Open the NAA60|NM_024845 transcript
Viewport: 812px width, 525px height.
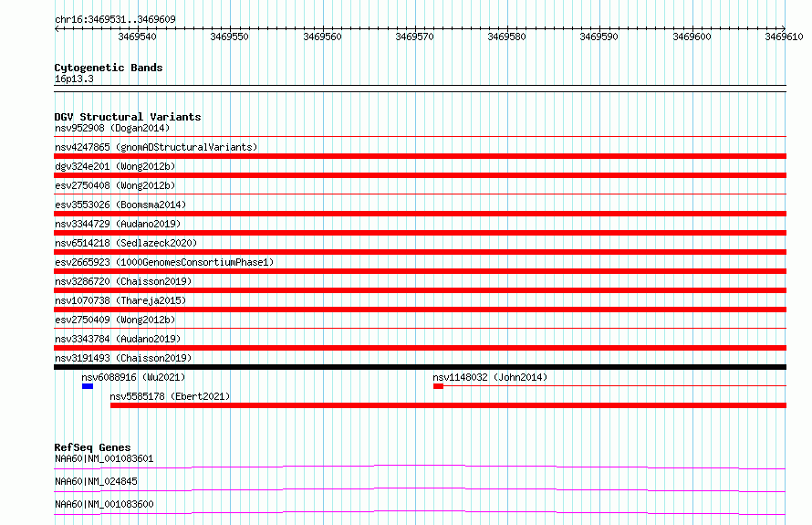(x=96, y=481)
